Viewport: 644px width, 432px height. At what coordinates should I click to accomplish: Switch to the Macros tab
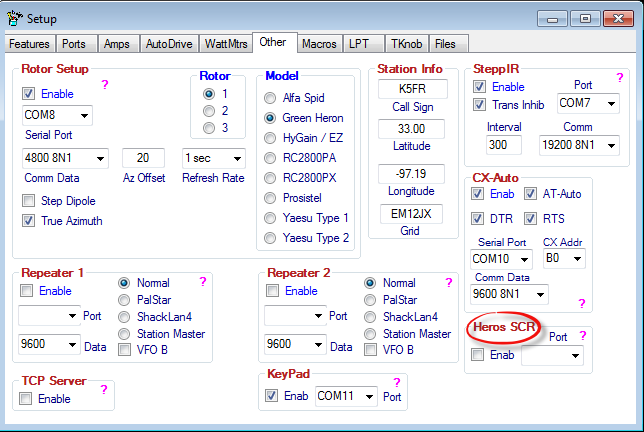tap(319, 44)
